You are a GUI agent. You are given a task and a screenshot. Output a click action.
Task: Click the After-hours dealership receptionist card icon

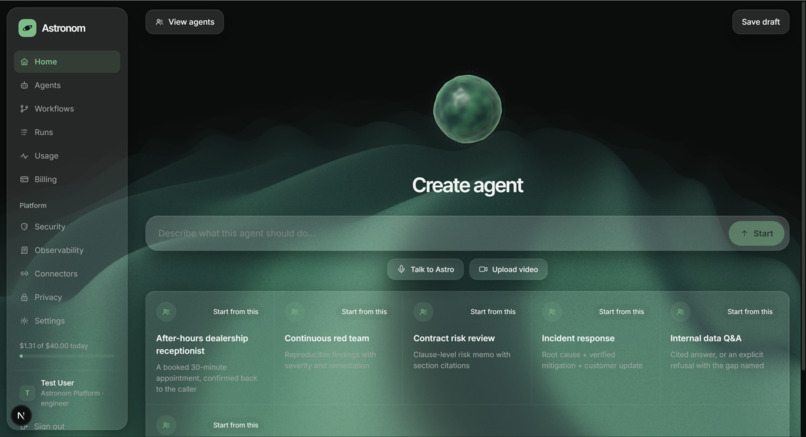tap(166, 312)
